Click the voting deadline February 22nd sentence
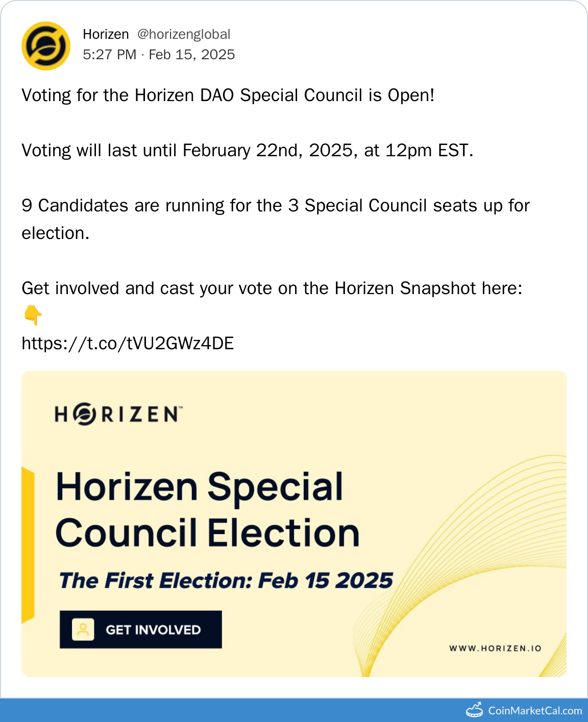 (247, 151)
